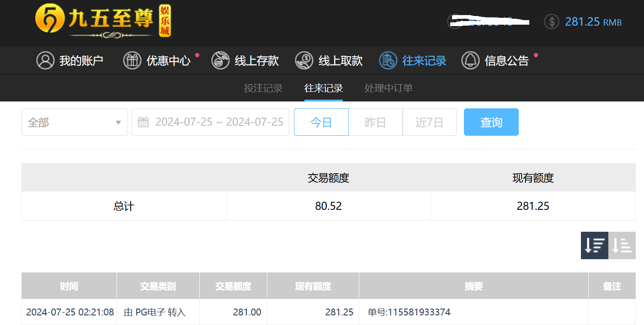Click the 281.25 value in summary row
The height and width of the screenshot is (325, 644).
tap(533, 206)
